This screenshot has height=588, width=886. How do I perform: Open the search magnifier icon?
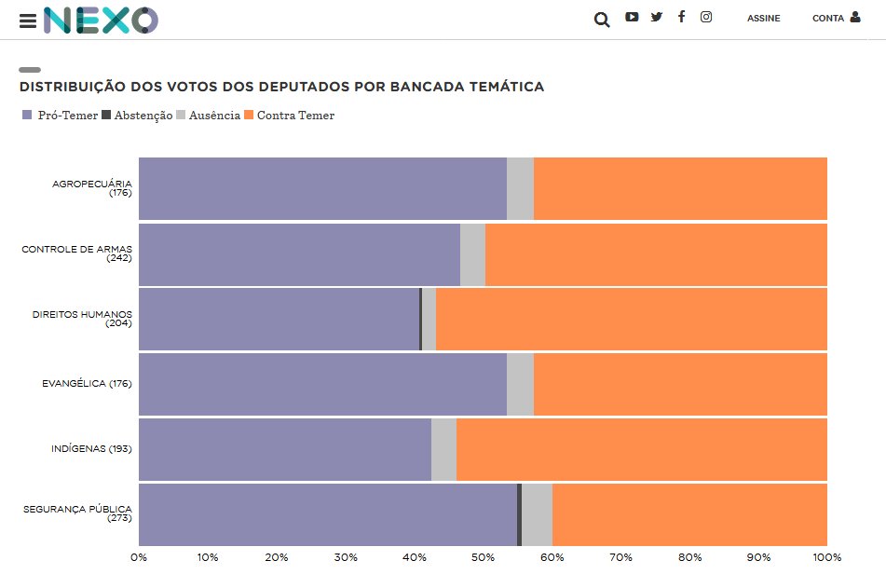[602, 20]
